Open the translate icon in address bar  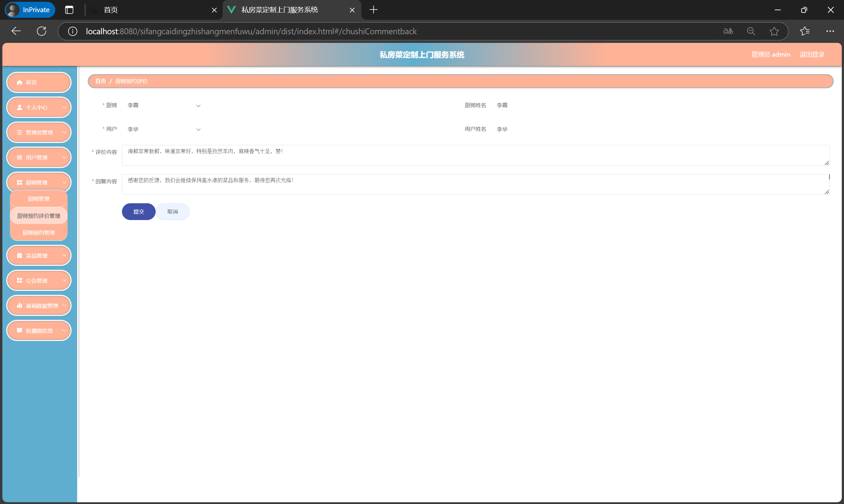click(x=728, y=31)
